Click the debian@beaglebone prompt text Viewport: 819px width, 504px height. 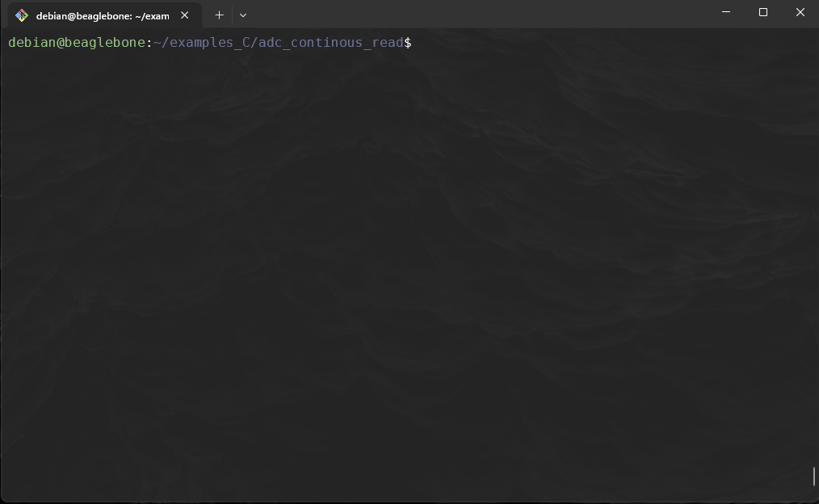pos(77,42)
